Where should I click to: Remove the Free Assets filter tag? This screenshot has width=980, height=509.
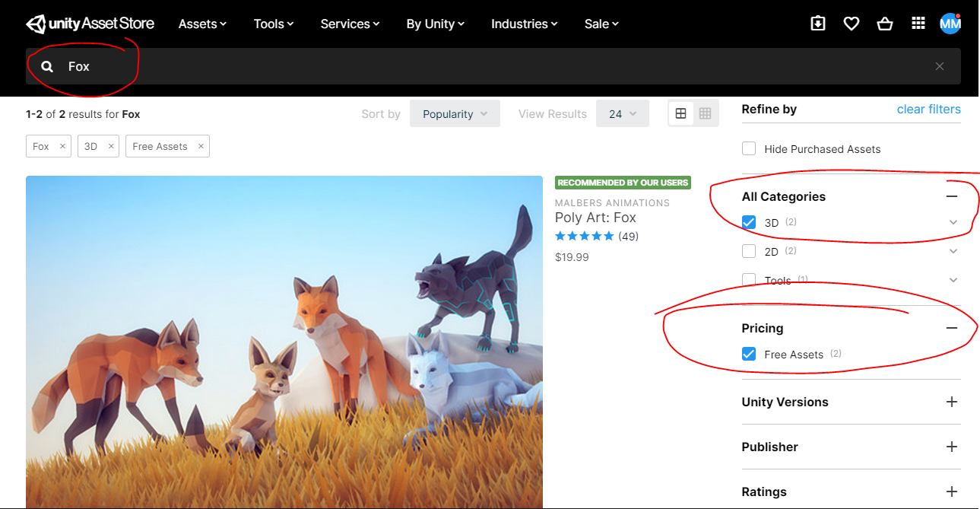click(201, 146)
